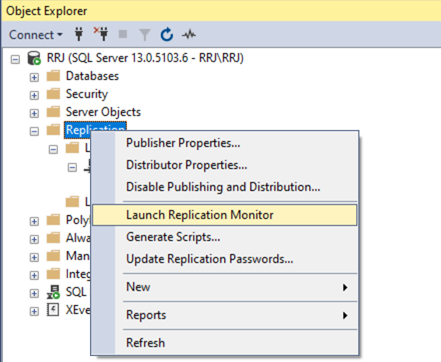Image resolution: width=441 pixels, height=362 pixels.
Task: Open the New submenu
Action: [x=225, y=287]
